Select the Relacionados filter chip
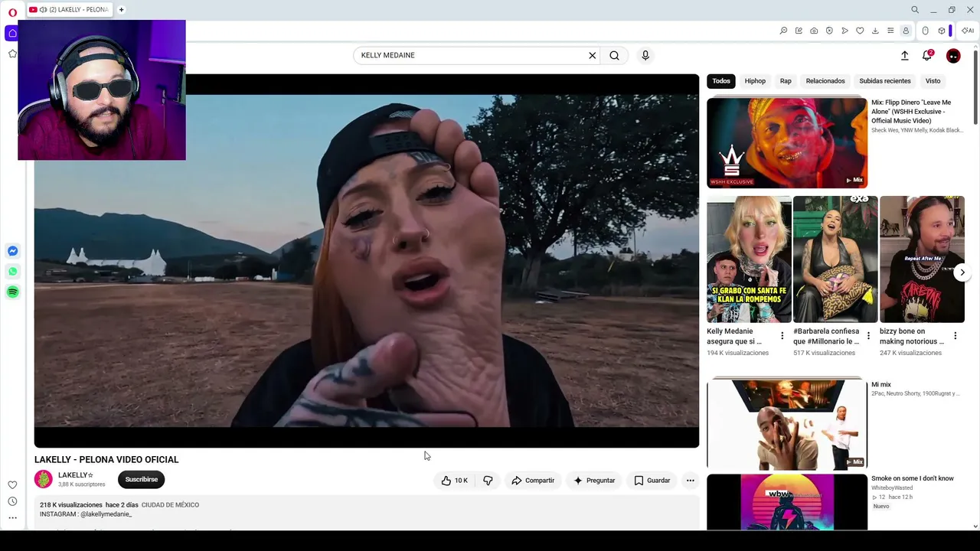 [825, 81]
